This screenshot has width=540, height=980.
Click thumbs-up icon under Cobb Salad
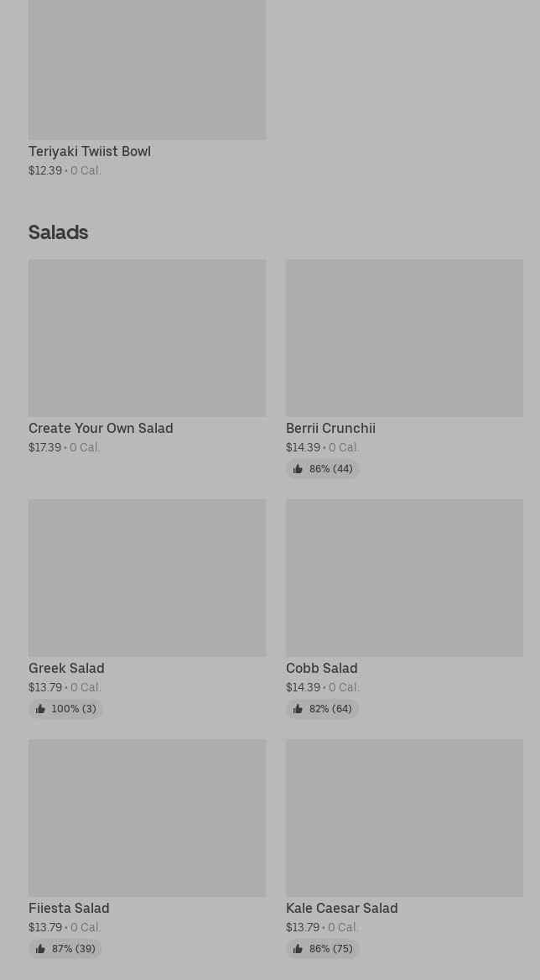click(298, 709)
